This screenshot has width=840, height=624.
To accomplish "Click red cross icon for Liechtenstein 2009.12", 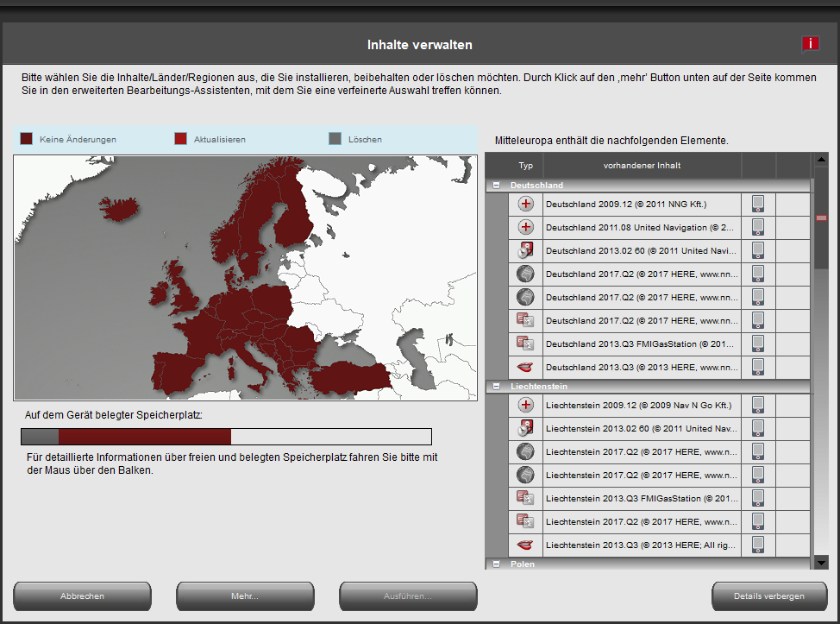I will (x=526, y=405).
